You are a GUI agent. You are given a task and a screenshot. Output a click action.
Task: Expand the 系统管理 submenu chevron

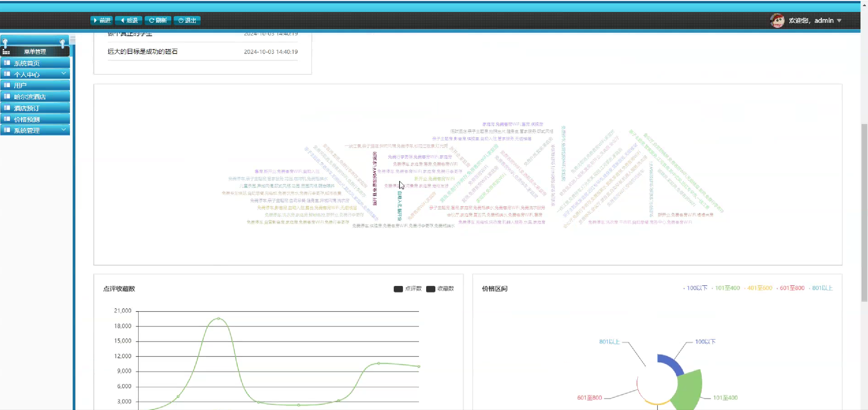point(63,130)
